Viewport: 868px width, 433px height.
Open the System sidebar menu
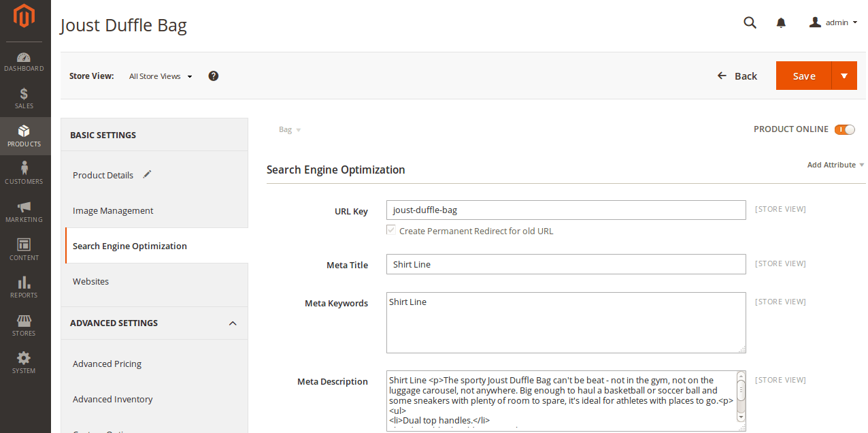coord(24,363)
